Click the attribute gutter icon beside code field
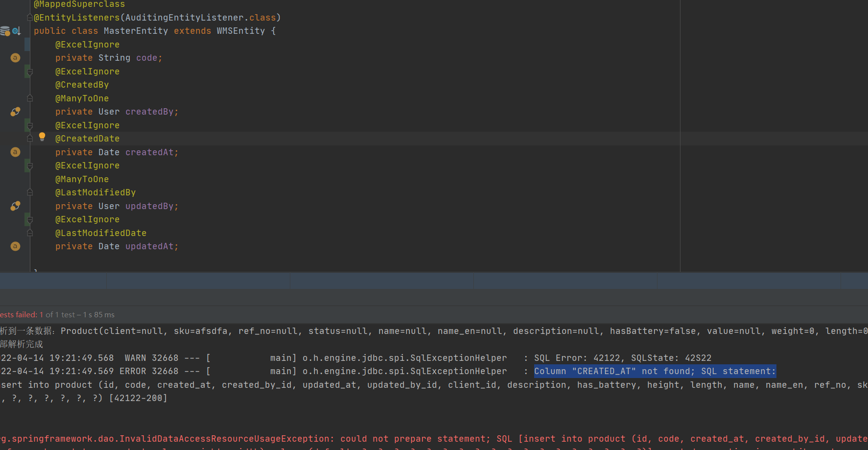 tap(15, 58)
